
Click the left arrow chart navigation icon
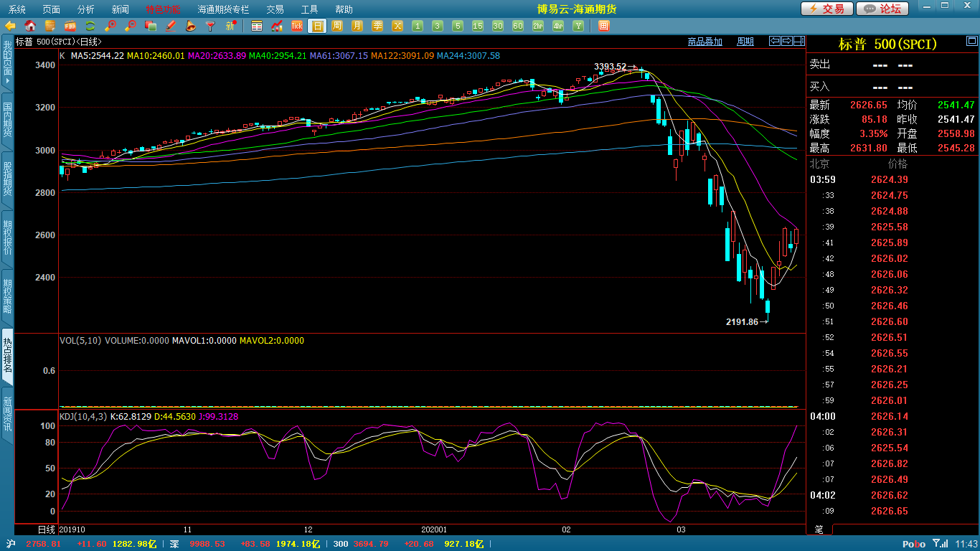[x=775, y=41]
